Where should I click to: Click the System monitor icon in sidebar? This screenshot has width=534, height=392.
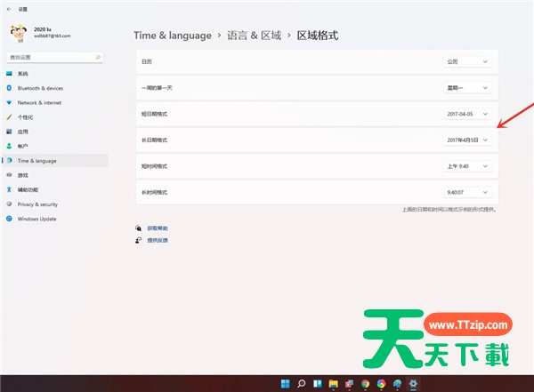pos(9,73)
